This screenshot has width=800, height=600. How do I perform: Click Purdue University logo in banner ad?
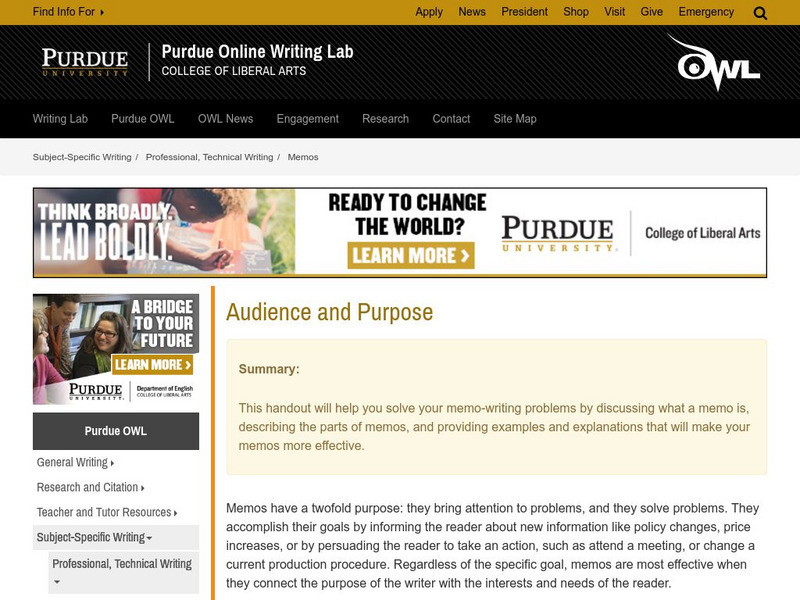pos(559,233)
